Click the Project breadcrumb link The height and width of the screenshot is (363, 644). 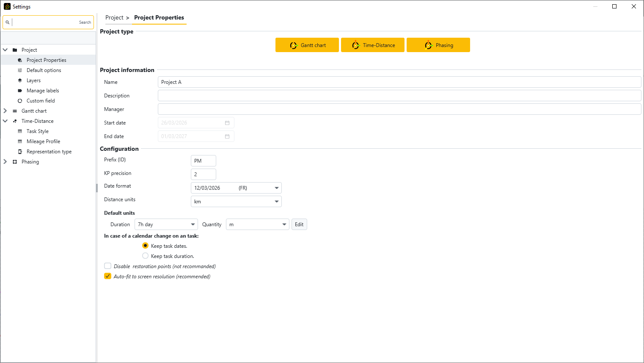coord(114,18)
